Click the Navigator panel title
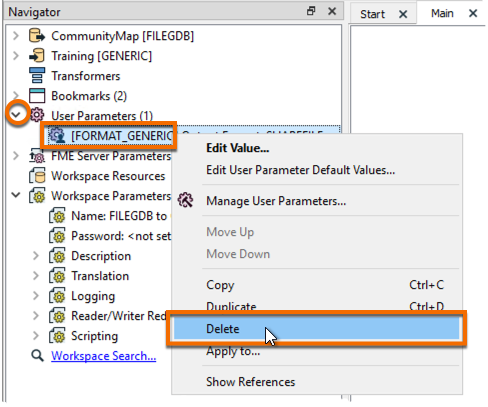Viewport: 488px width, 407px height. [x=34, y=12]
